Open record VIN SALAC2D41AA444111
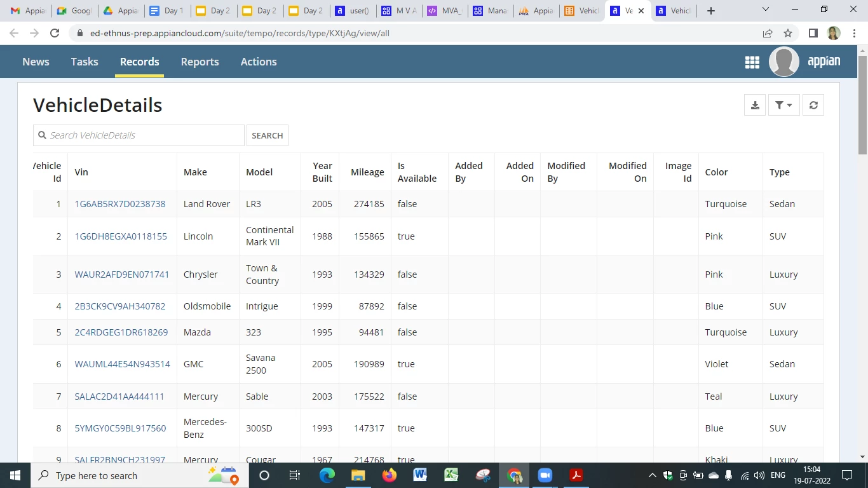The width and height of the screenshot is (868, 488). pos(119,396)
